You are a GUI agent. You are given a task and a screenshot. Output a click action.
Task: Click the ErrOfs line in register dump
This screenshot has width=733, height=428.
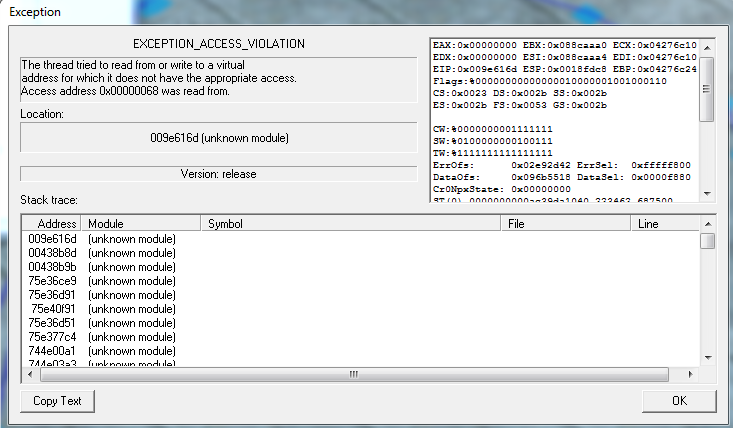561,165
